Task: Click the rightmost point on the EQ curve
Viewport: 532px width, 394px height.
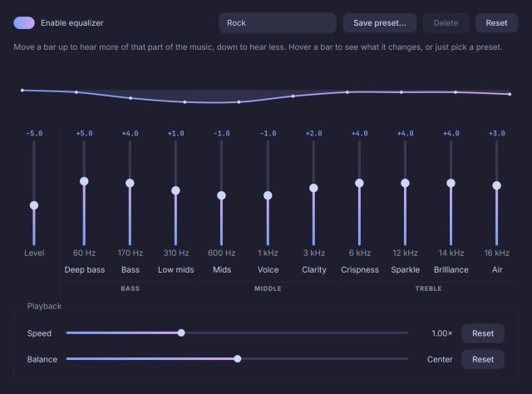Action: coord(510,94)
